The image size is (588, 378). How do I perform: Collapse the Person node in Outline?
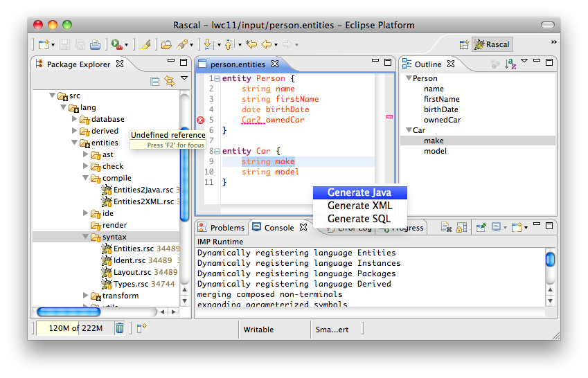409,78
